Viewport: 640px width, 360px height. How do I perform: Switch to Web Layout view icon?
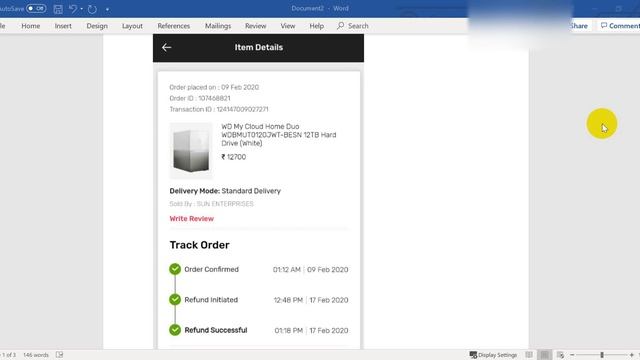coord(560,355)
